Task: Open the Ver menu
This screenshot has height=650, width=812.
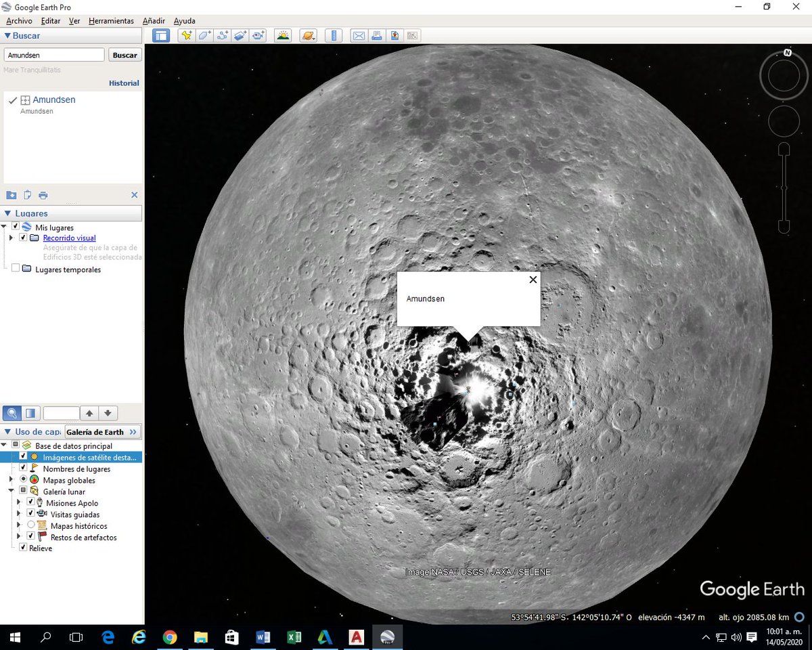Action: (74, 21)
